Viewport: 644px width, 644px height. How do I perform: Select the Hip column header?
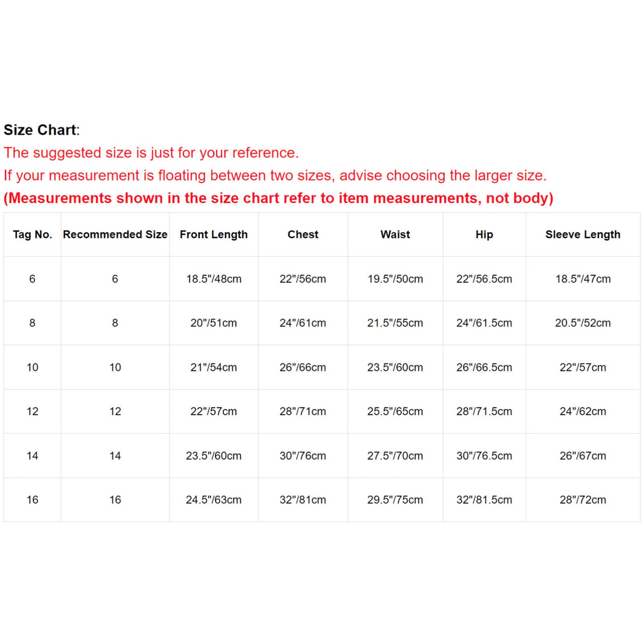pos(484,235)
